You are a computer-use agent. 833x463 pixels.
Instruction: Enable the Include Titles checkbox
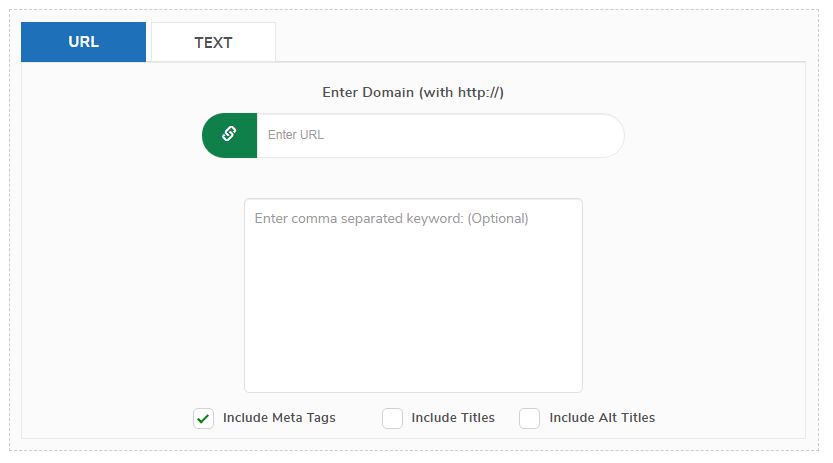pyautogui.click(x=392, y=418)
